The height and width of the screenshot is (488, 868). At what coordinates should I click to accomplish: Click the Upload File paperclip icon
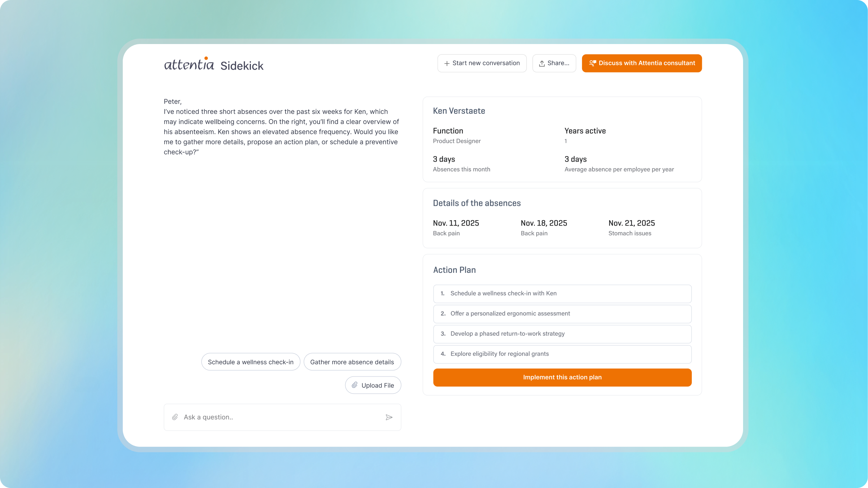tap(355, 385)
